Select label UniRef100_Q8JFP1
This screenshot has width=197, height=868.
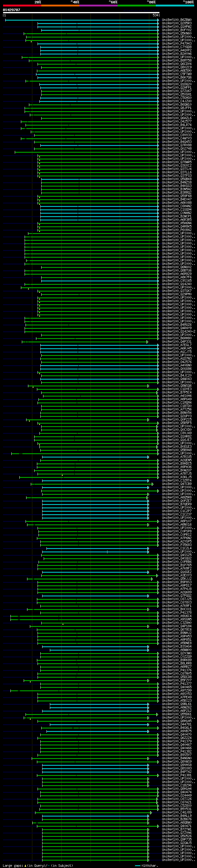pos(177,108)
